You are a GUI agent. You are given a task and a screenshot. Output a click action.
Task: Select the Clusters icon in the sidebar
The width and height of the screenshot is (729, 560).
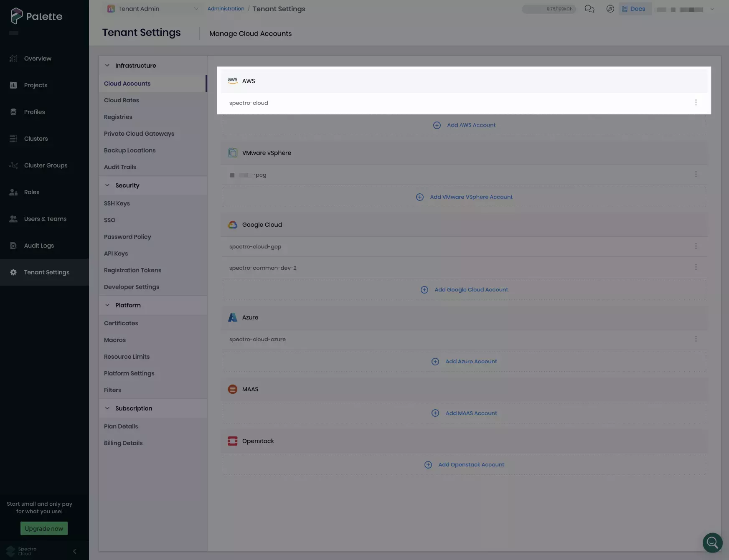tap(13, 139)
